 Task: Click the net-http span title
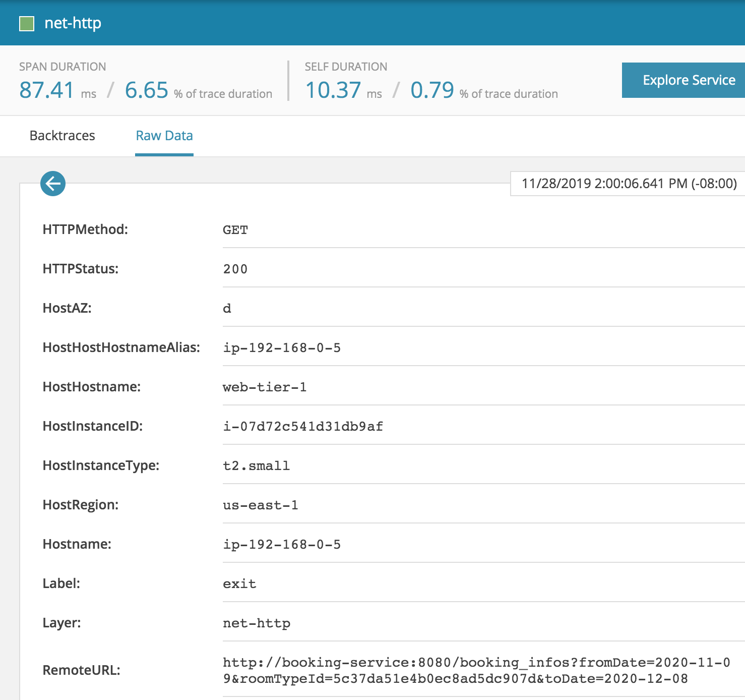[x=73, y=23]
